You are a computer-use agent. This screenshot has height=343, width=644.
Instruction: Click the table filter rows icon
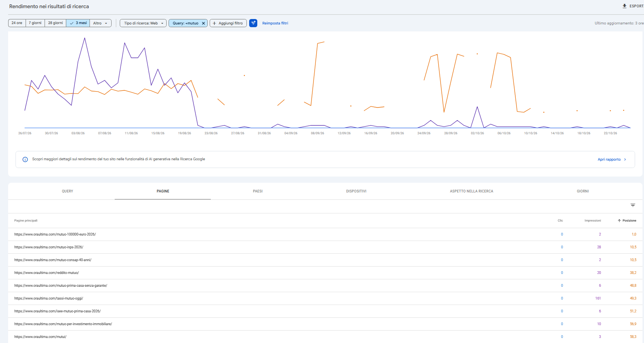point(633,205)
